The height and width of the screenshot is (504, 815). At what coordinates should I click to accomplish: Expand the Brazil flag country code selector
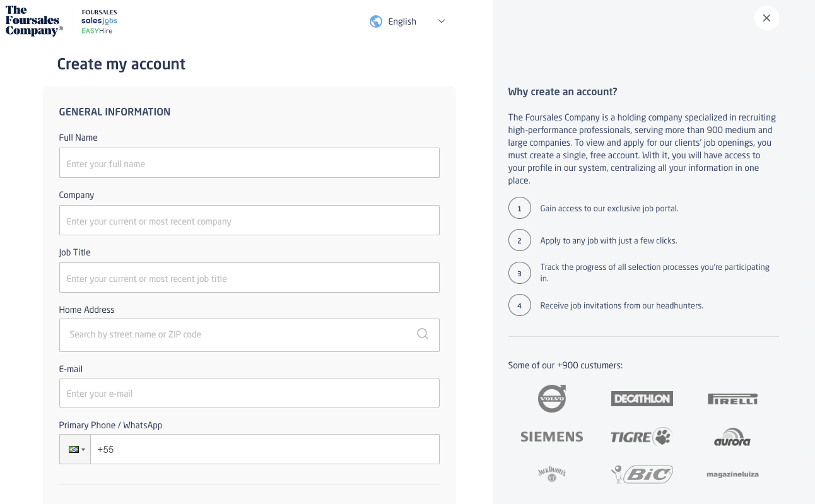(x=75, y=449)
